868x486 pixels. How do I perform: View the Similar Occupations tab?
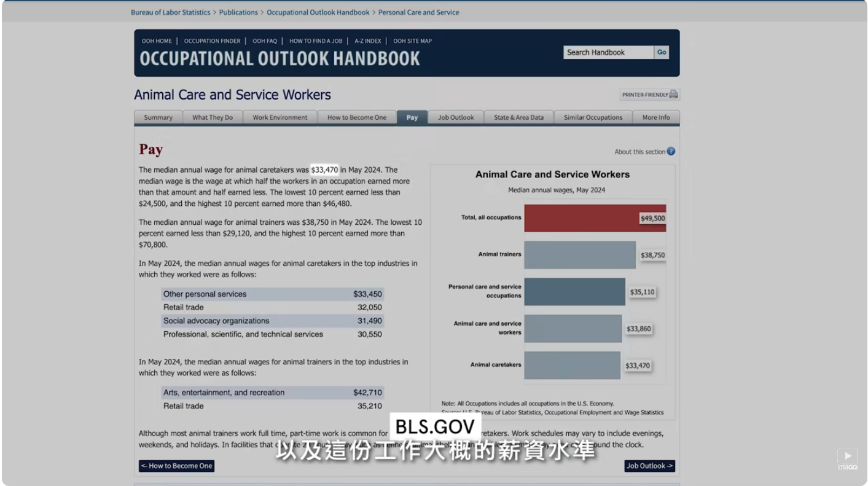coord(593,118)
